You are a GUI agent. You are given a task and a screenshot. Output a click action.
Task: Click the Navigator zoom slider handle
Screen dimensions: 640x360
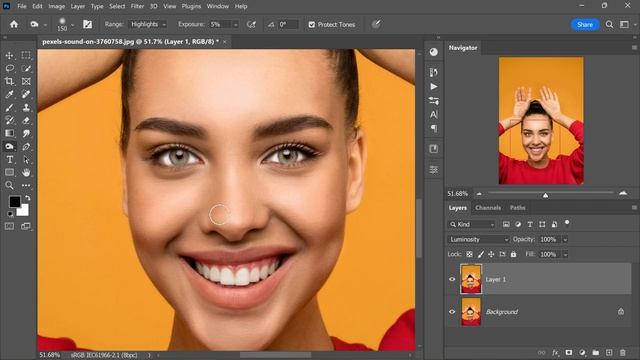coord(545,195)
